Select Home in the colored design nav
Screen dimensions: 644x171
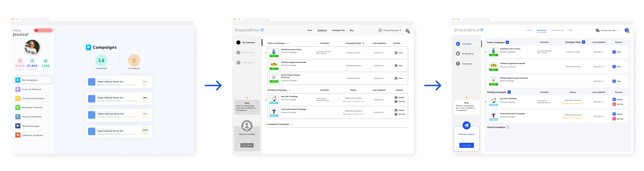click(x=529, y=30)
